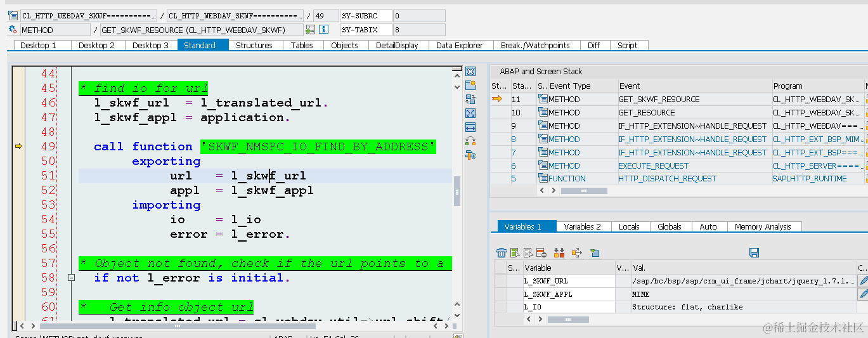Click the SY-SUBRC value field
Viewport: 868px width, 338px height.
click(x=418, y=16)
